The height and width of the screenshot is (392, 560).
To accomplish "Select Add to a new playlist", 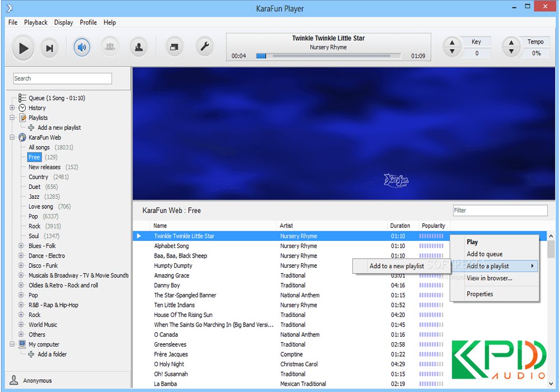I will tap(396, 266).
